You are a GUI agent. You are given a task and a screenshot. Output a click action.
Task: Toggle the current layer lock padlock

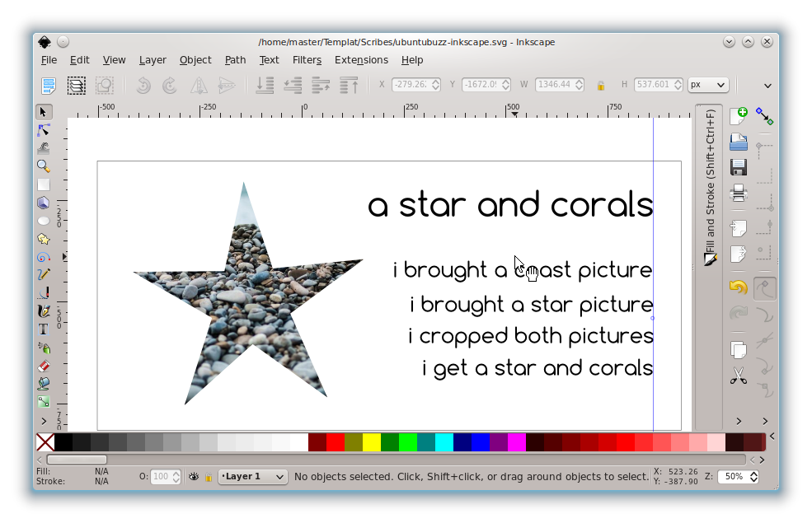(x=208, y=476)
